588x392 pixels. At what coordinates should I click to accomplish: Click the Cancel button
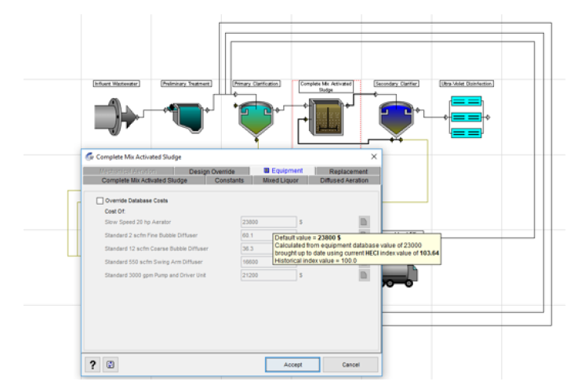350,365
